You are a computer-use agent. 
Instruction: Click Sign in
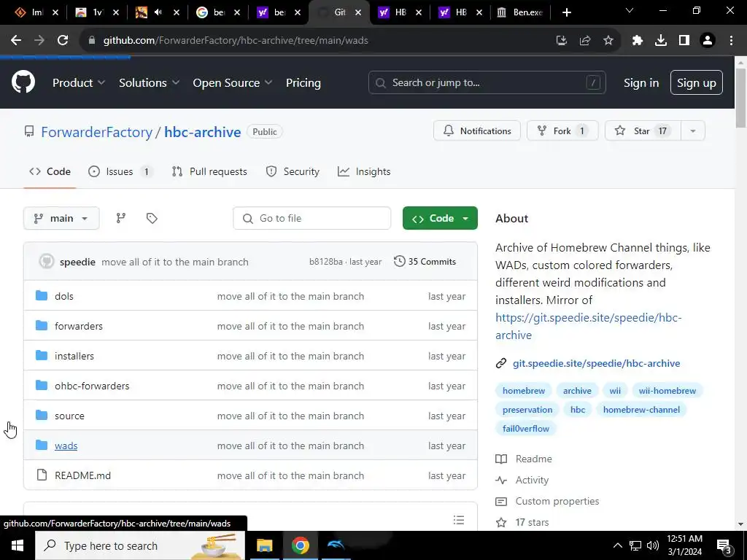point(641,82)
